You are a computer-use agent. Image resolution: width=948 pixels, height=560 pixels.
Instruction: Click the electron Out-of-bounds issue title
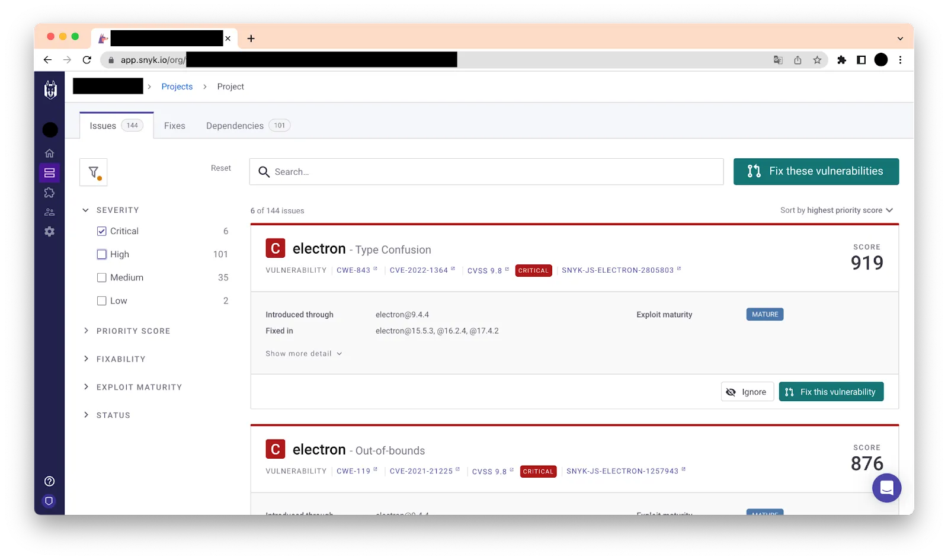358,450
